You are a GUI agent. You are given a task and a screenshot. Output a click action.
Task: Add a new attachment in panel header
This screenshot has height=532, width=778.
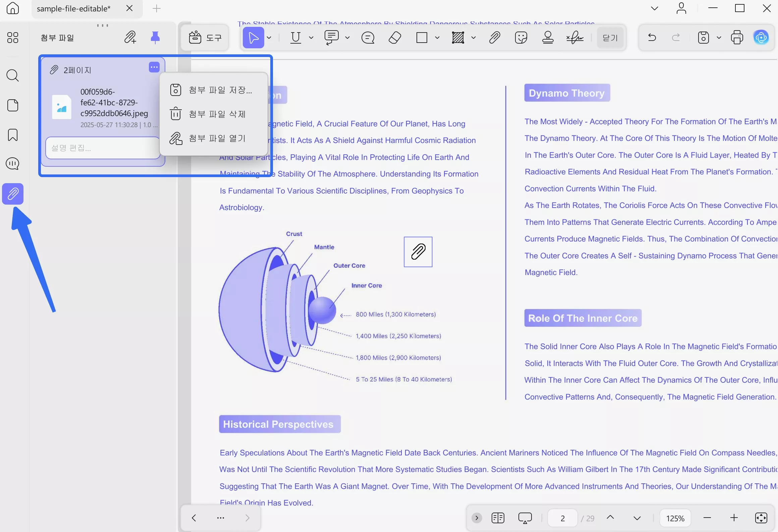click(130, 37)
